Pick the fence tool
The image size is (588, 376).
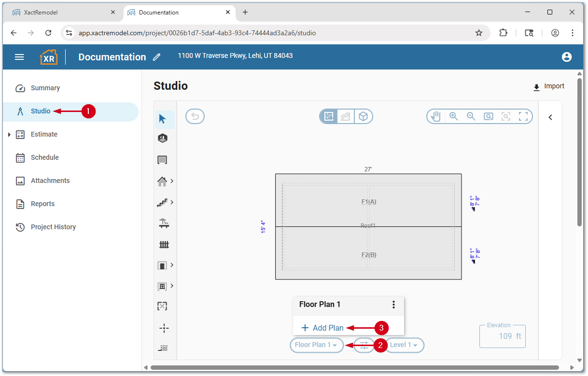tap(164, 245)
